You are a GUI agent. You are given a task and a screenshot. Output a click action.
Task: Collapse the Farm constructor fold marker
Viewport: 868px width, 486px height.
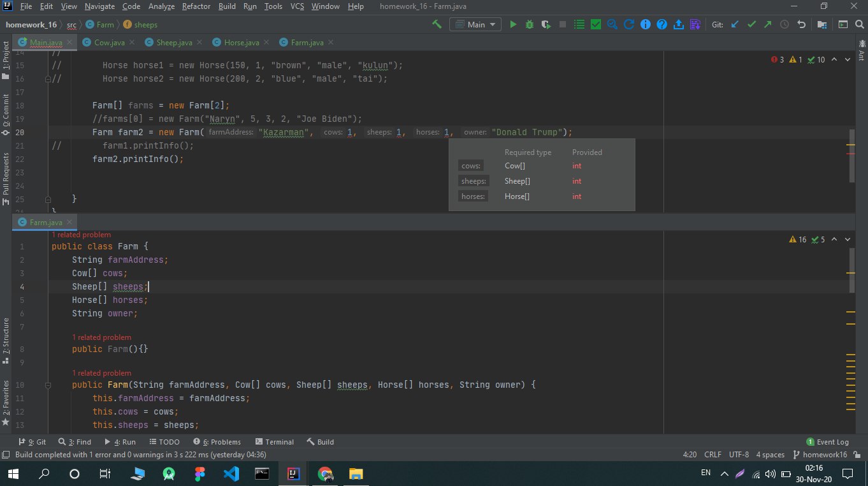[x=48, y=385]
